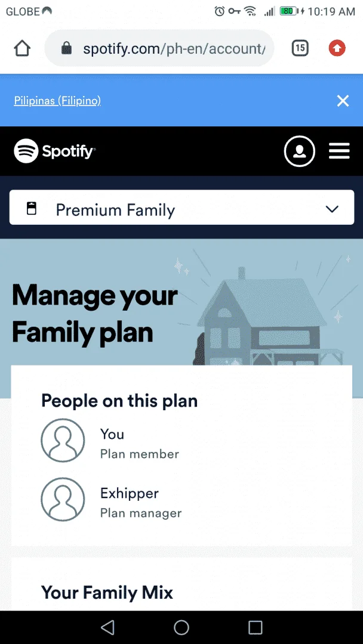
Task: Tap the Exhipper plan manager name
Action: 130,493
